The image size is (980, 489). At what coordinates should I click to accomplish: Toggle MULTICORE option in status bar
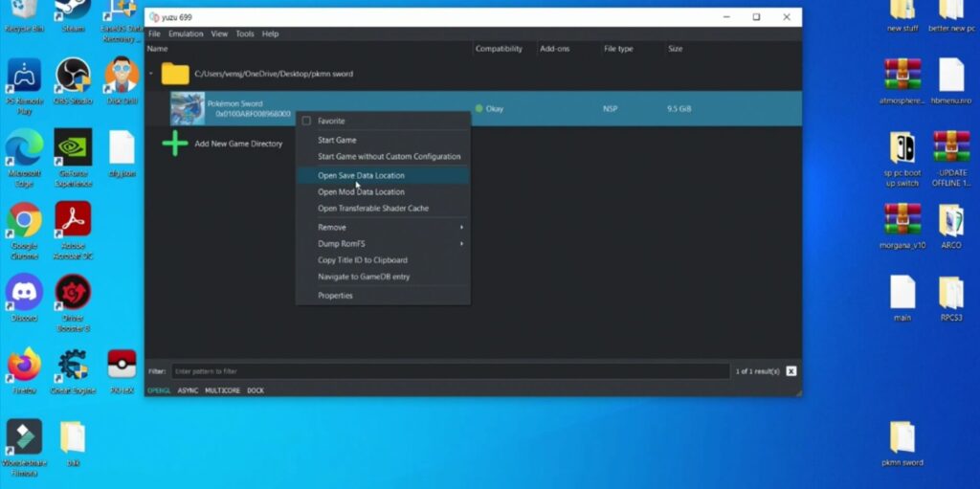[222, 390]
